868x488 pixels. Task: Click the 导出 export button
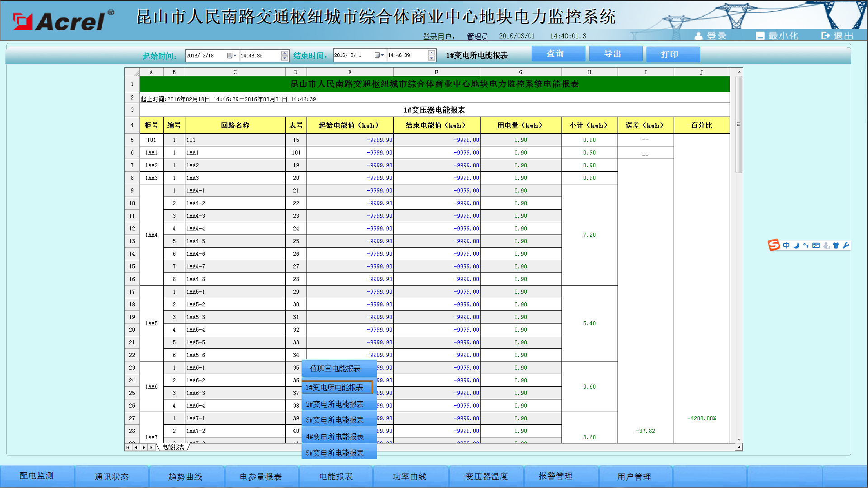pyautogui.click(x=615, y=54)
